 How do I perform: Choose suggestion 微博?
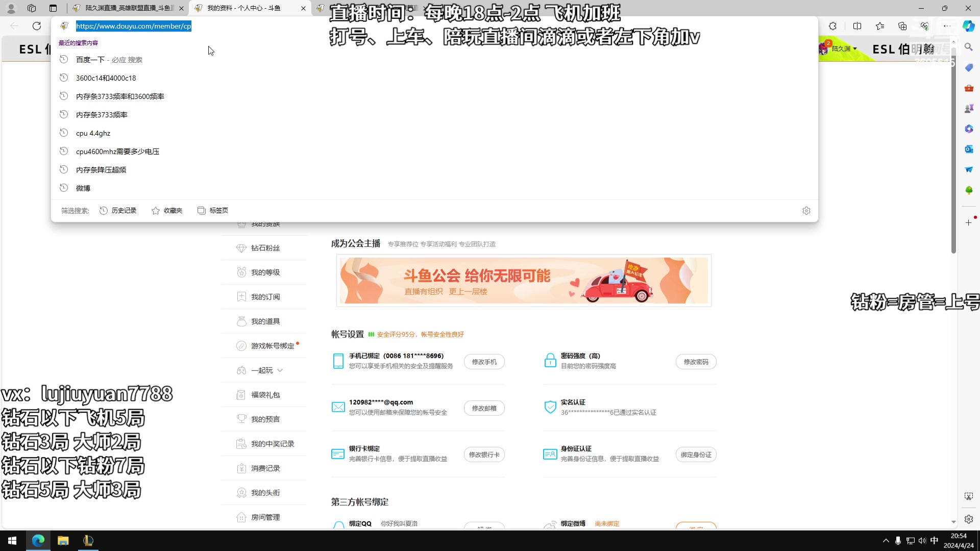434,188
